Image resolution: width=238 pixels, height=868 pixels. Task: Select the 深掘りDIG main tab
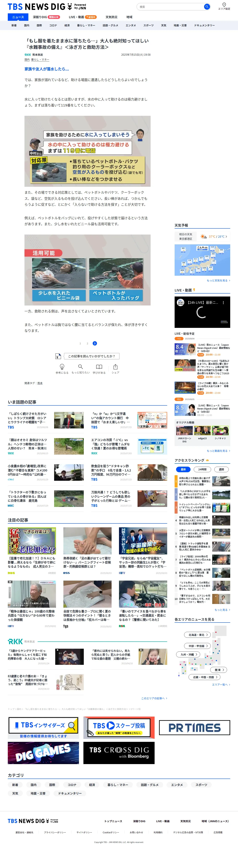click(x=46, y=17)
